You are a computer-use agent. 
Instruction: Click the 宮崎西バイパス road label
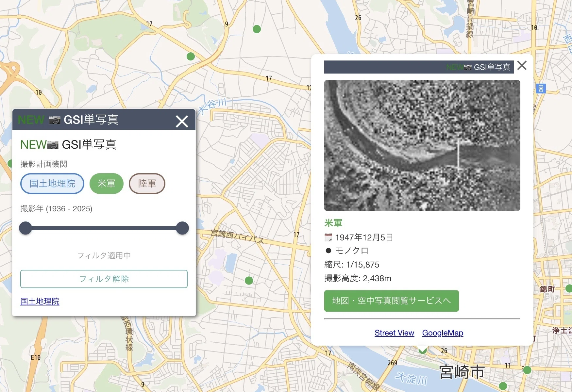(x=237, y=236)
